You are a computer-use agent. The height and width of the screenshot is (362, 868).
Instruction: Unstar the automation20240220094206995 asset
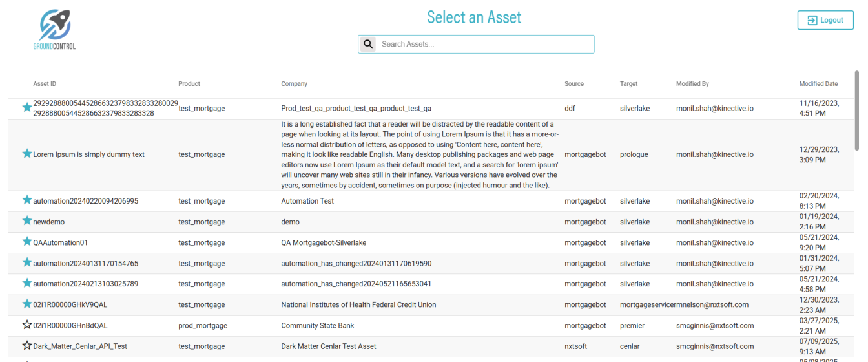(27, 200)
